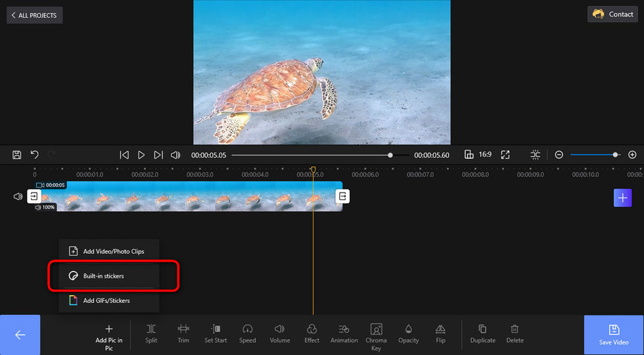This screenshot has width=644, height=355.
Task: Click the timeline zoom slider handle
Action: point(615,155)
